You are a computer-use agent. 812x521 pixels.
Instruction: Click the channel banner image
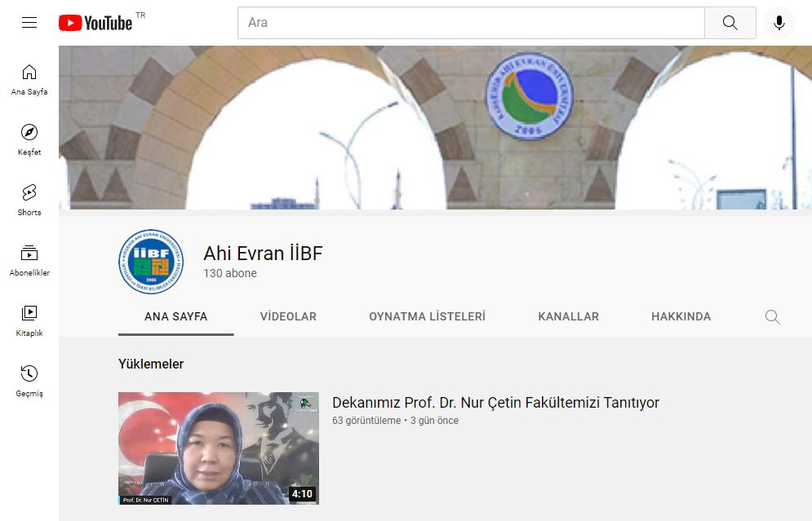[435, 127]
